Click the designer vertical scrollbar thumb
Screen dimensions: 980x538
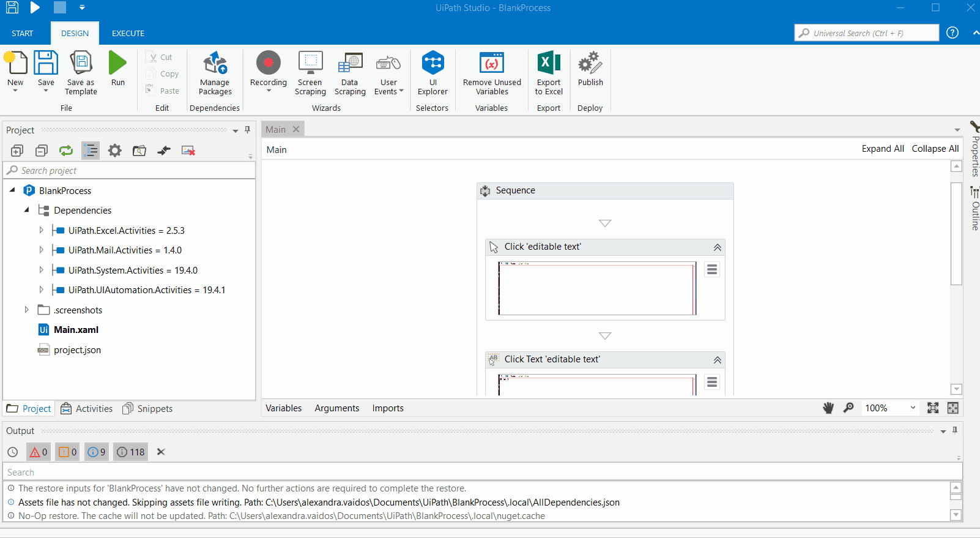pyautogui.click(x=956, y=233)
